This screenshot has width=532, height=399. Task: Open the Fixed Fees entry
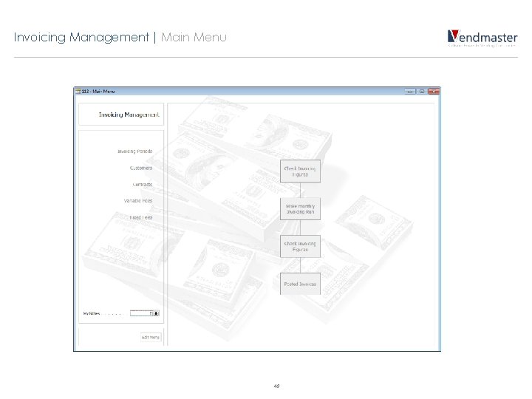click(x=141, y=217)
